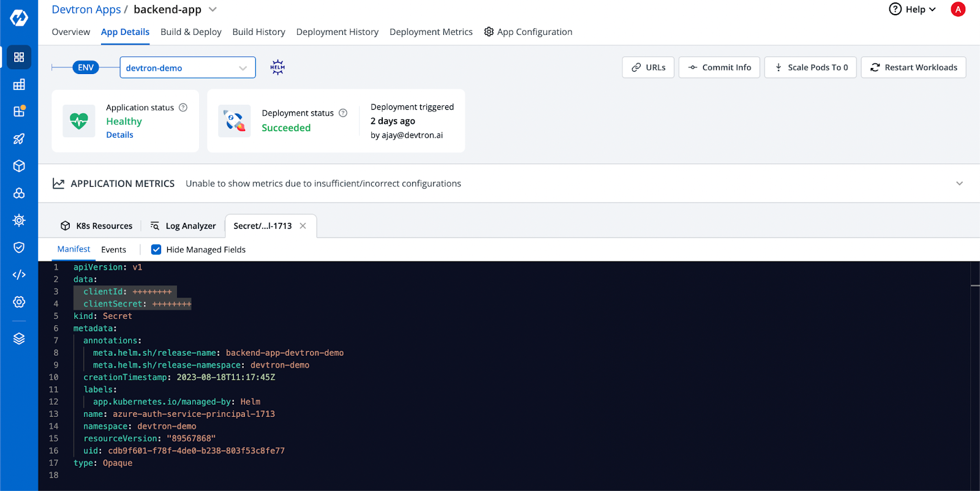
Task: Click the Application Metrics chart icon
Action: (58, 184)
